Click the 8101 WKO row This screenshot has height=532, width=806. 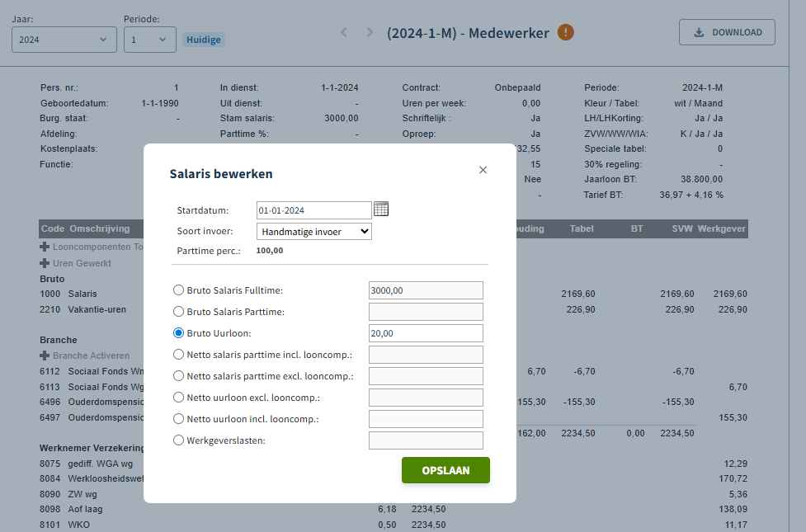(x=394, y=525)
